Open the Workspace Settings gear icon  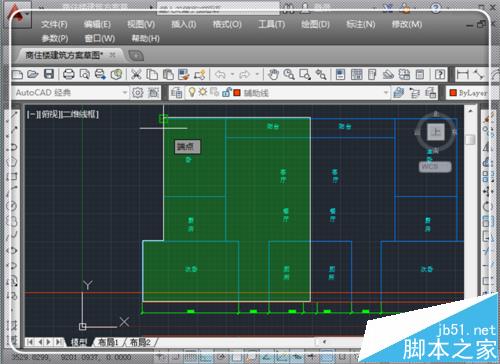click(138, 92)
